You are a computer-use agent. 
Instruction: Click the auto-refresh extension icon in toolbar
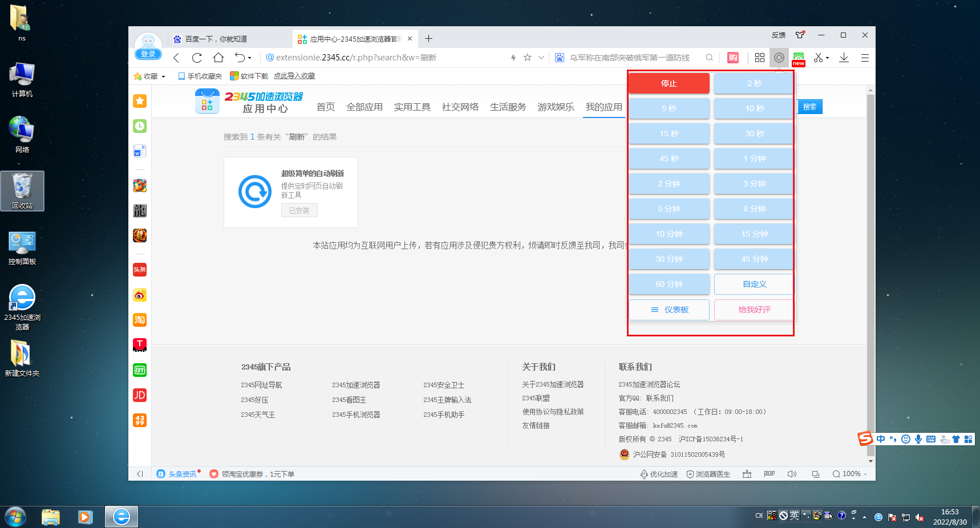(779, 58)
